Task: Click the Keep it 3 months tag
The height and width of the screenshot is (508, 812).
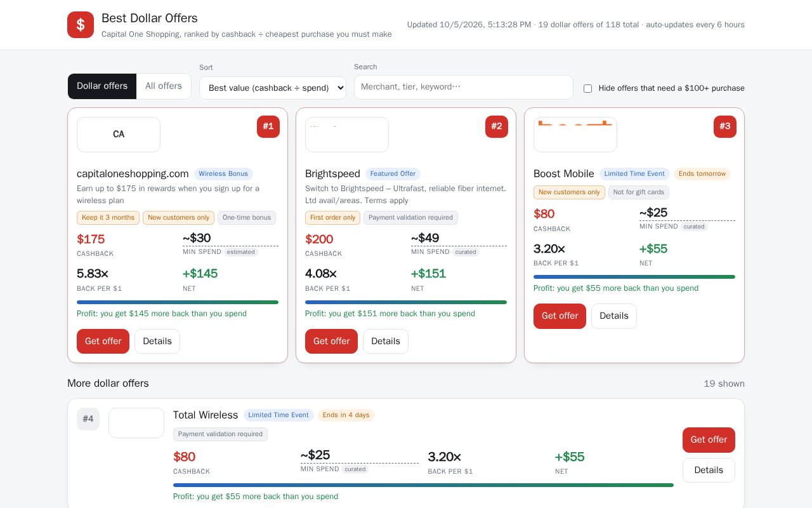Action: click(x=108, y=218)
